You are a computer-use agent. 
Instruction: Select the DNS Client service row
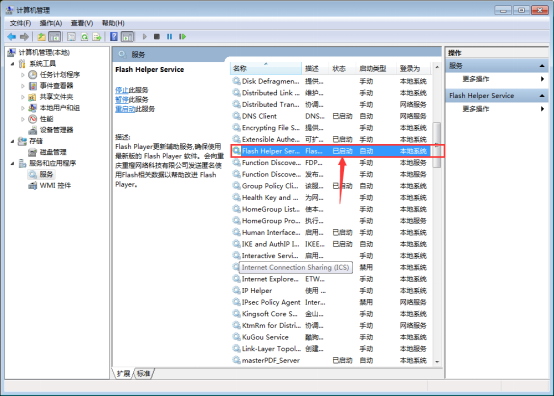330,116
